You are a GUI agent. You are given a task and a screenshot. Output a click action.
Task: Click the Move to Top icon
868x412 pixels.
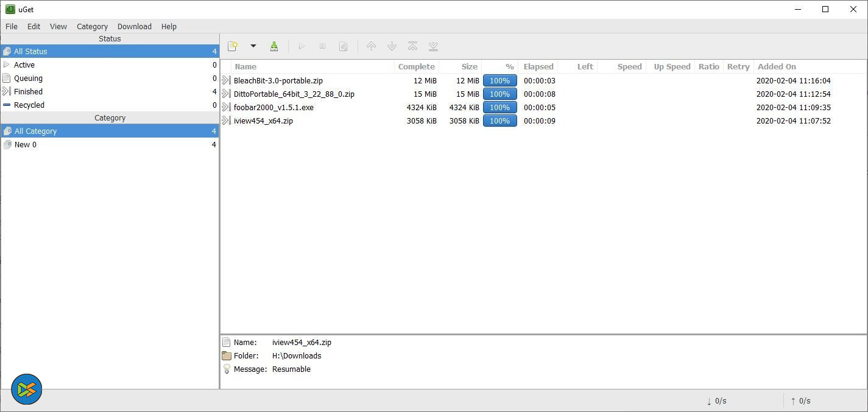(x=412, y=46)
